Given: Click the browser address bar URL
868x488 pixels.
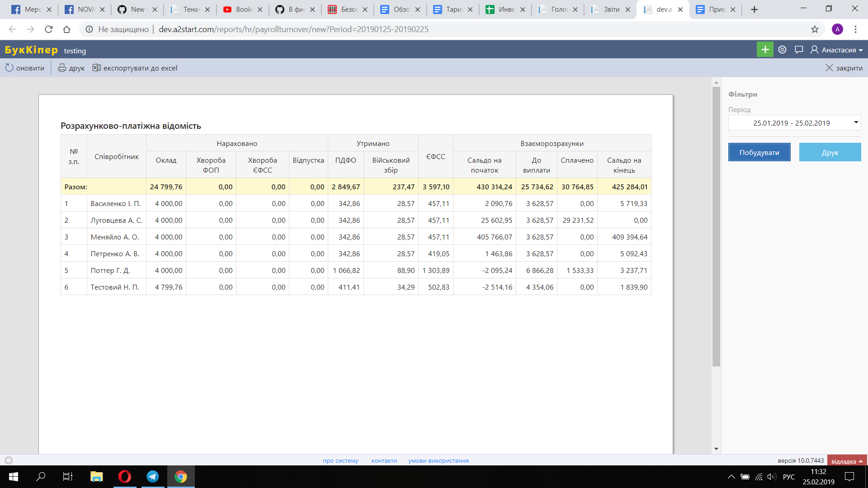Looking at the screenshot, I should 293,29.
